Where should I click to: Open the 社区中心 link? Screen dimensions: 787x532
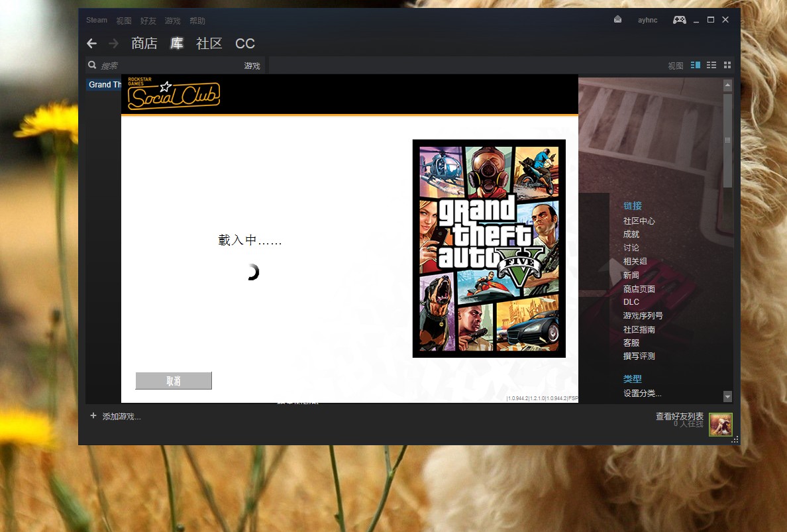[x=639, y=221]
